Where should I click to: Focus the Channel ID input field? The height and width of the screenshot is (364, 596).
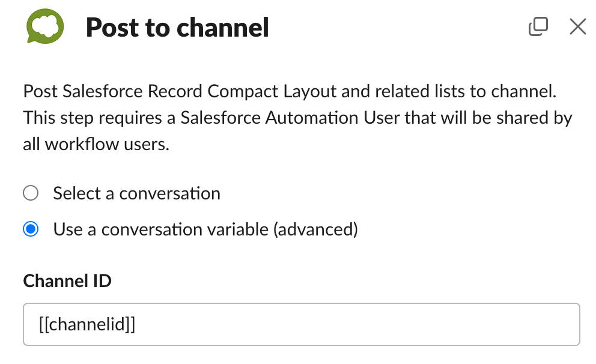pyautogui.click(x=302, y=324)
